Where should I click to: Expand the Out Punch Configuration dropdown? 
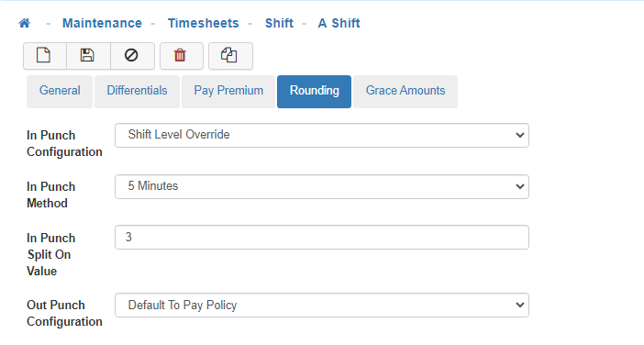(x=322, y=305)
